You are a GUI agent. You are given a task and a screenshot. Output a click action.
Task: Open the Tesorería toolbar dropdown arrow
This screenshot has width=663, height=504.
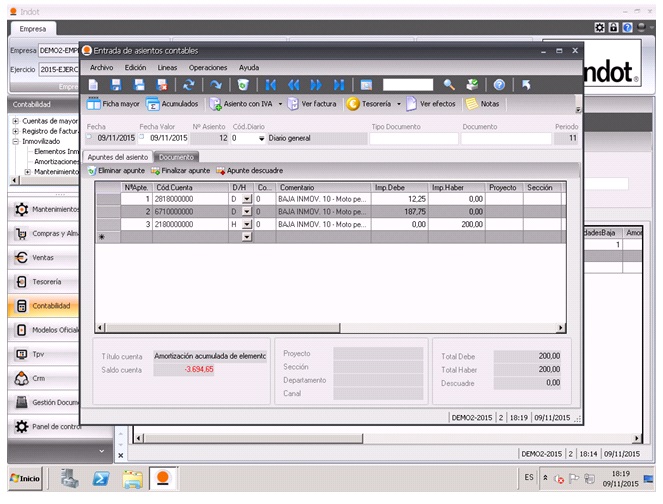pos(398,104)
